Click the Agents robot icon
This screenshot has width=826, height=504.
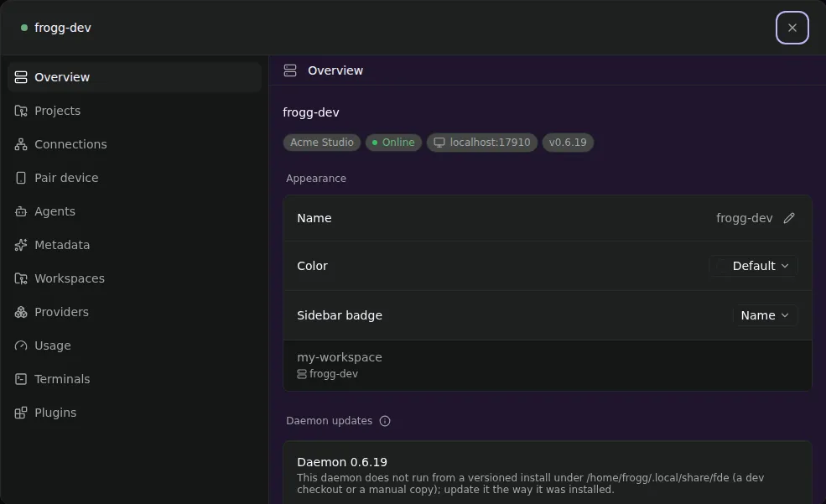pyautogui.click(x=20, y=211)
